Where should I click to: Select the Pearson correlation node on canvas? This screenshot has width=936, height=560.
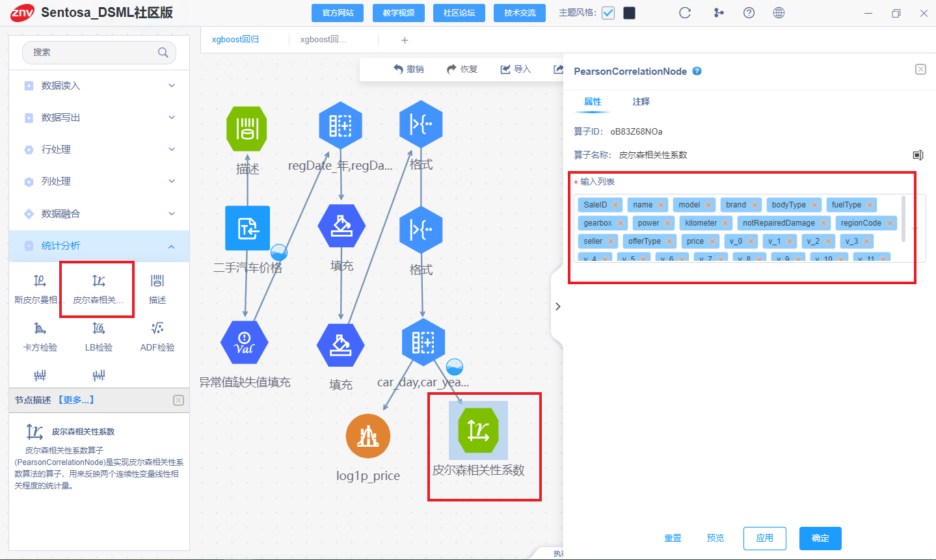pyautogui.click(x=478, y=430)
